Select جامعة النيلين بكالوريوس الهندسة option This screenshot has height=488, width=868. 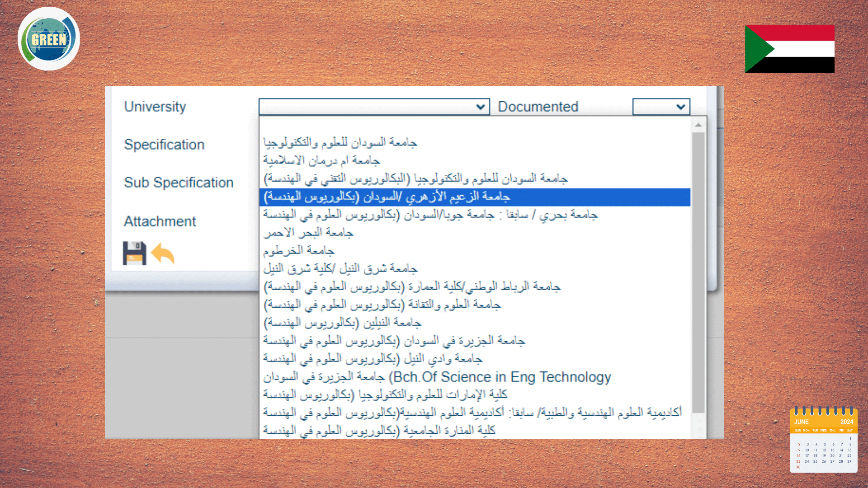tap(343, 323)
